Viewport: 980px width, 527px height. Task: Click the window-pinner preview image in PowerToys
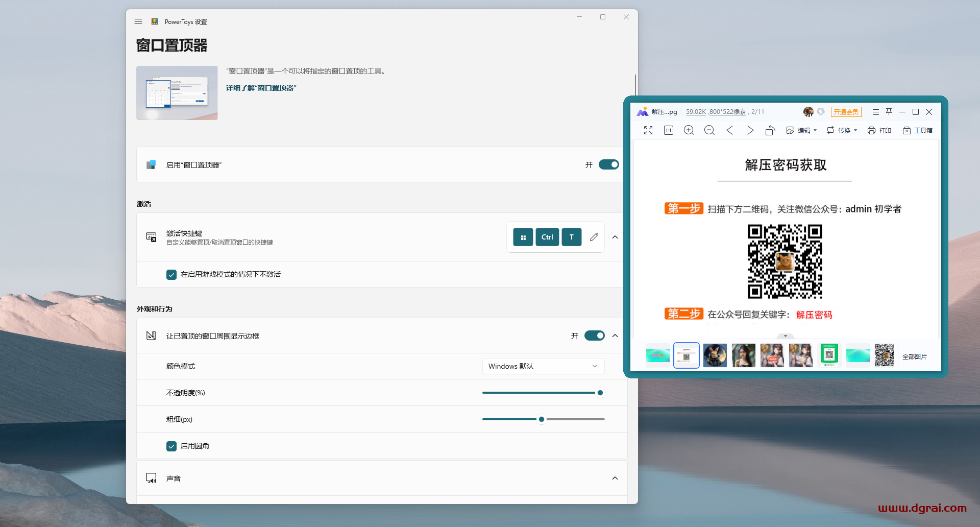(177, 93)
